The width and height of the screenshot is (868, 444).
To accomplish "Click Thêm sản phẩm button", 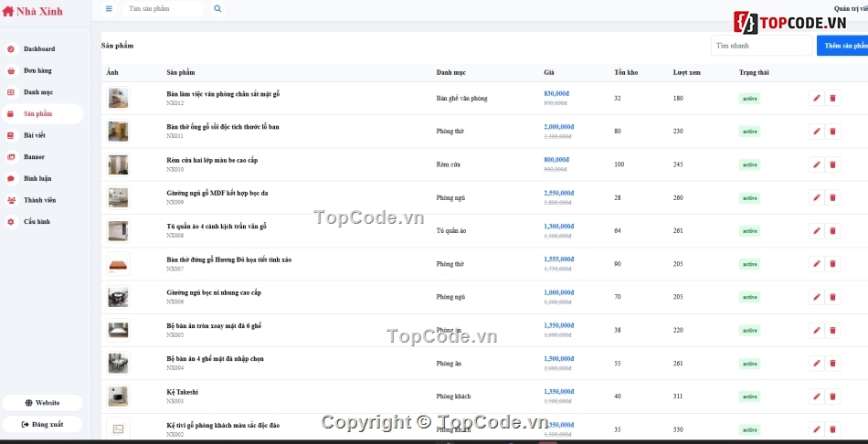I will click(x=842, y=46).
